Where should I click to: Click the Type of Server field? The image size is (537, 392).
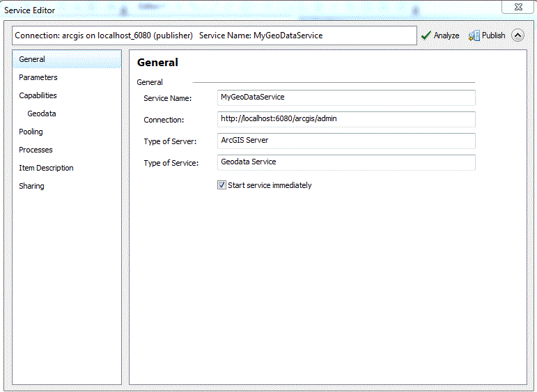[x=346, y=141]
